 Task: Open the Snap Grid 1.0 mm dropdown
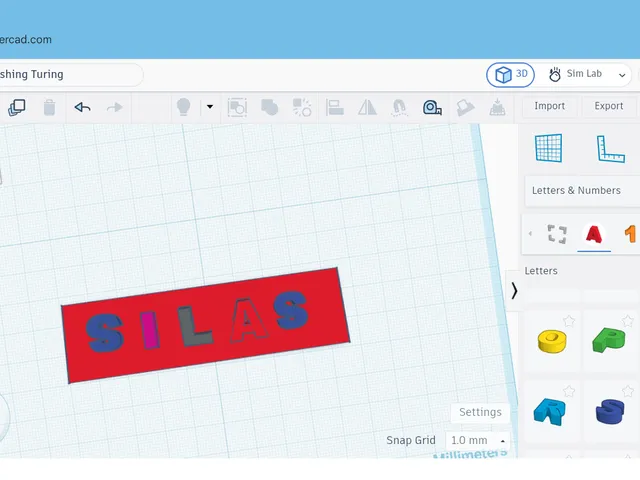[478, 440]
